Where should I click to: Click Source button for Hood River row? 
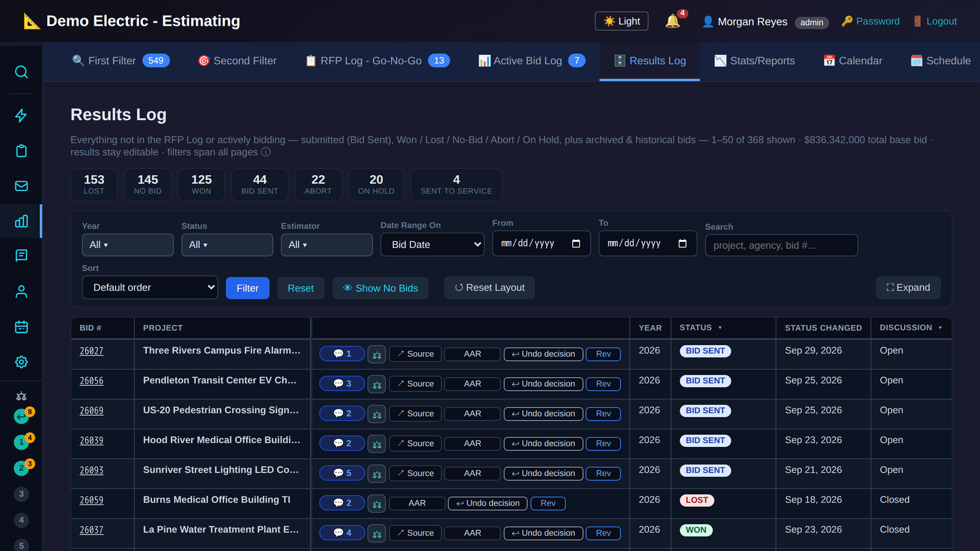[x=415, y=444]
